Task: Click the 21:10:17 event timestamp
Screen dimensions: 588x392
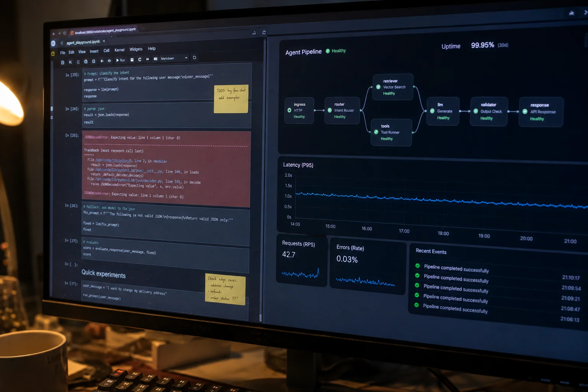Action: click(571, 278)
